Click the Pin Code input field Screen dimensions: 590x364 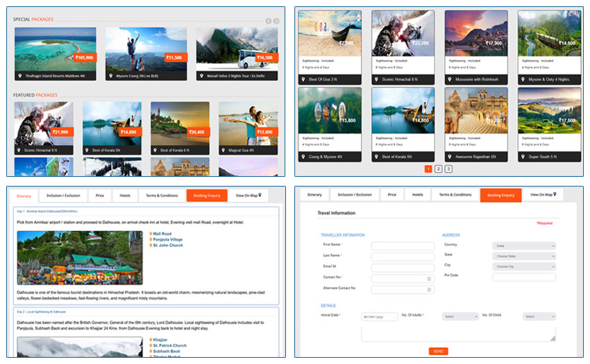pos(524,277)
